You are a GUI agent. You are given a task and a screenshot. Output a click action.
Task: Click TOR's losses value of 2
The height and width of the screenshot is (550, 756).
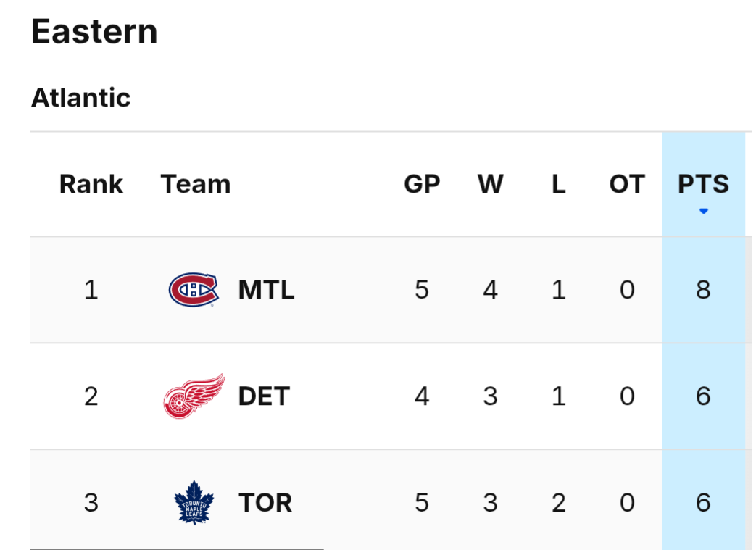pyautogui.click(x=558, y=502)
